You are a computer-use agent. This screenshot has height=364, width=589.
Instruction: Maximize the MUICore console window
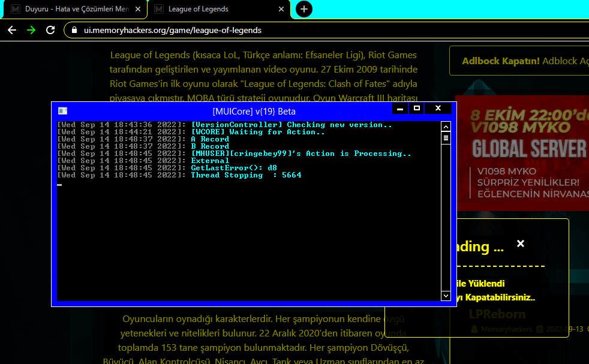(417, 109)
